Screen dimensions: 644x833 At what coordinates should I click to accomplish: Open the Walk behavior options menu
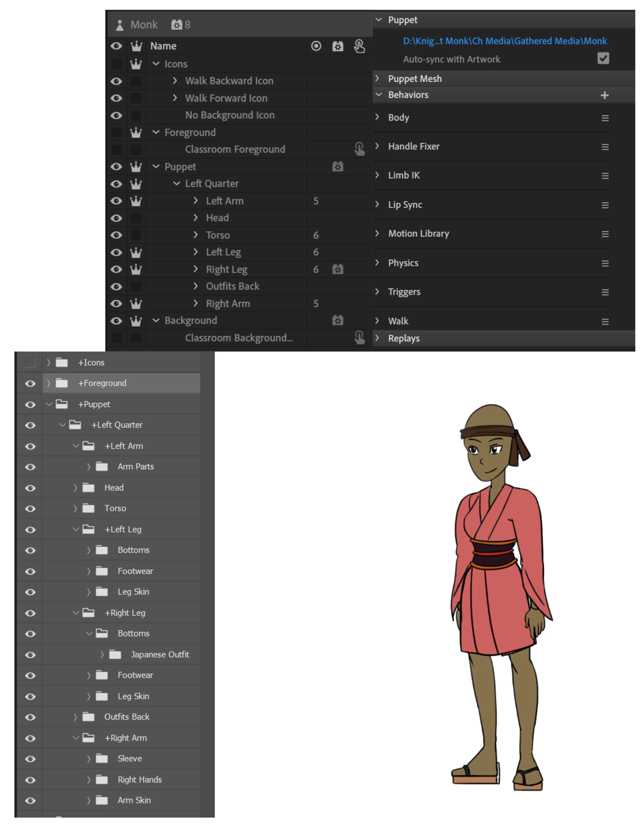pyautogui.click(x=605, y=322)
